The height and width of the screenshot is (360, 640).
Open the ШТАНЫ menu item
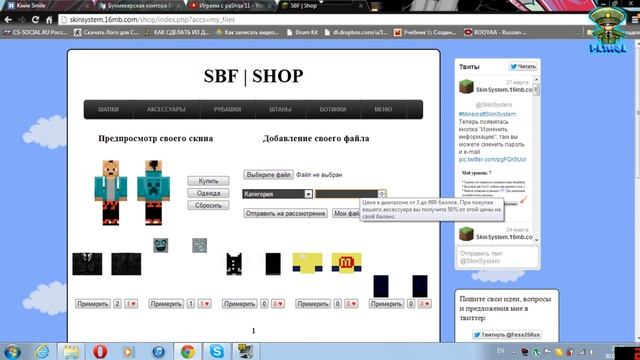280,109
